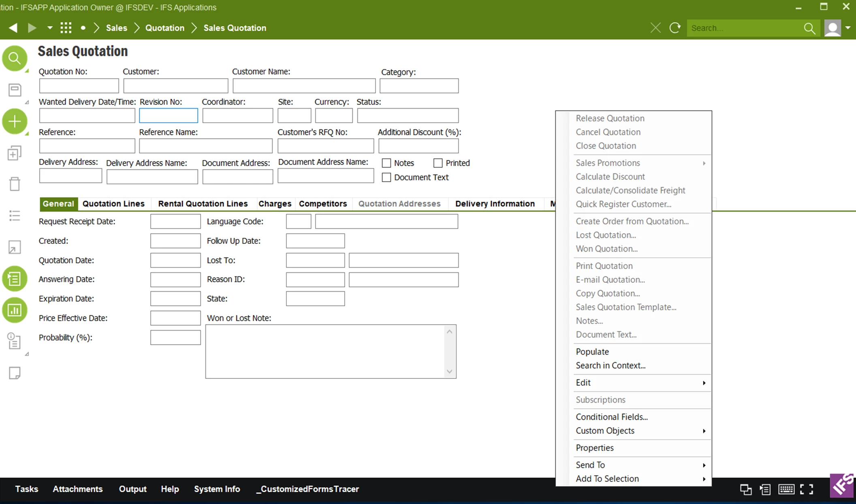Image resolution: width=856 pixels, height=504 pixels.
Task: Toggle the Notes checkbox
Action: click(x=386, y=163)
